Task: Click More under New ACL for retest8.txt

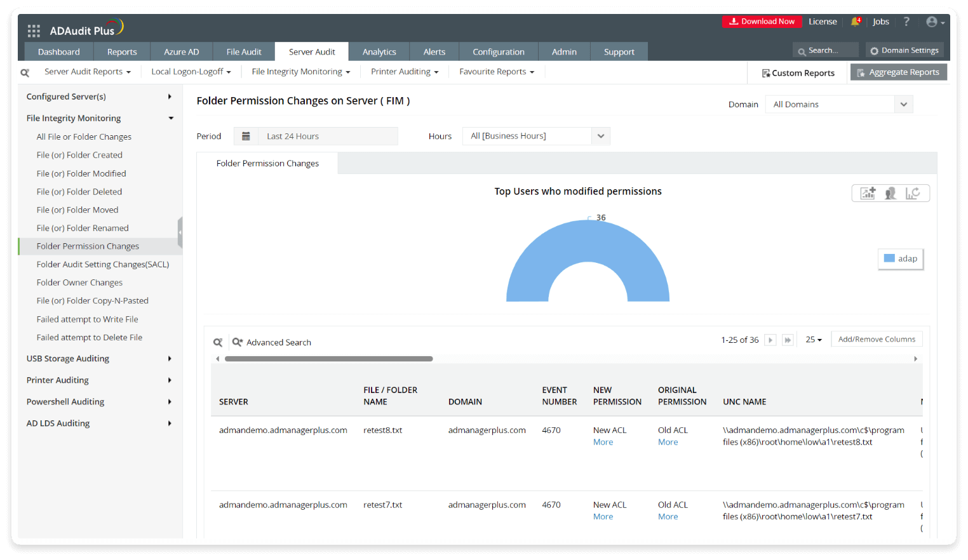Action: (603, 443)
